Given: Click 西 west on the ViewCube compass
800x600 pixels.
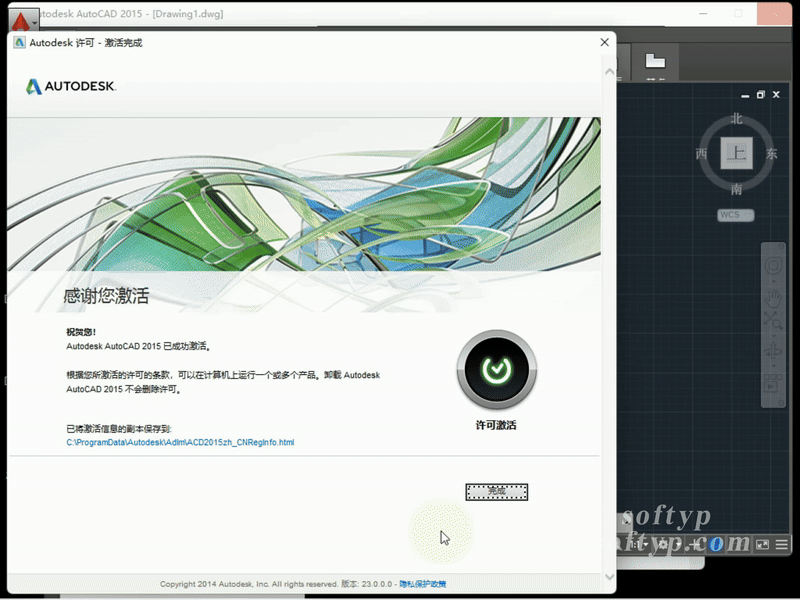Looking at the screenshot, I should coord(702,153).
